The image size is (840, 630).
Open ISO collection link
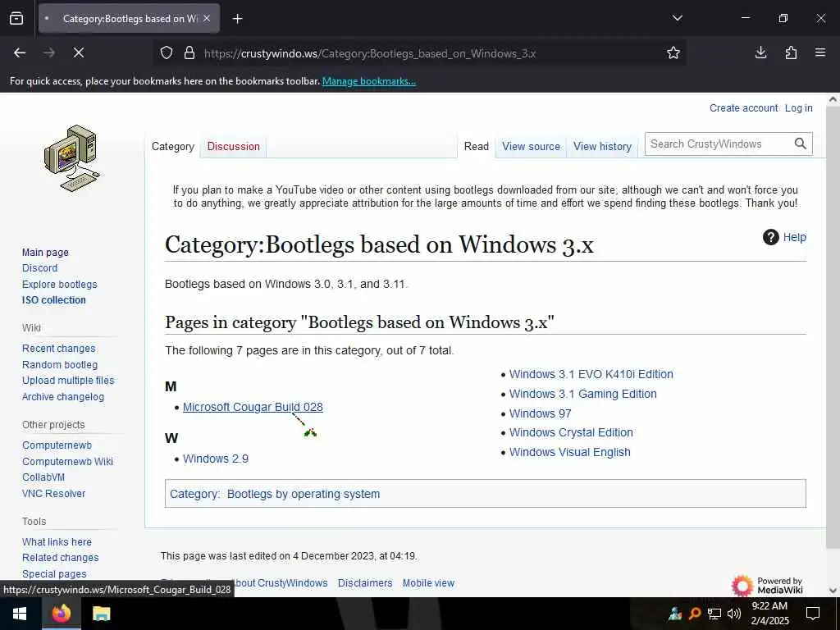[x=53, y=300]
